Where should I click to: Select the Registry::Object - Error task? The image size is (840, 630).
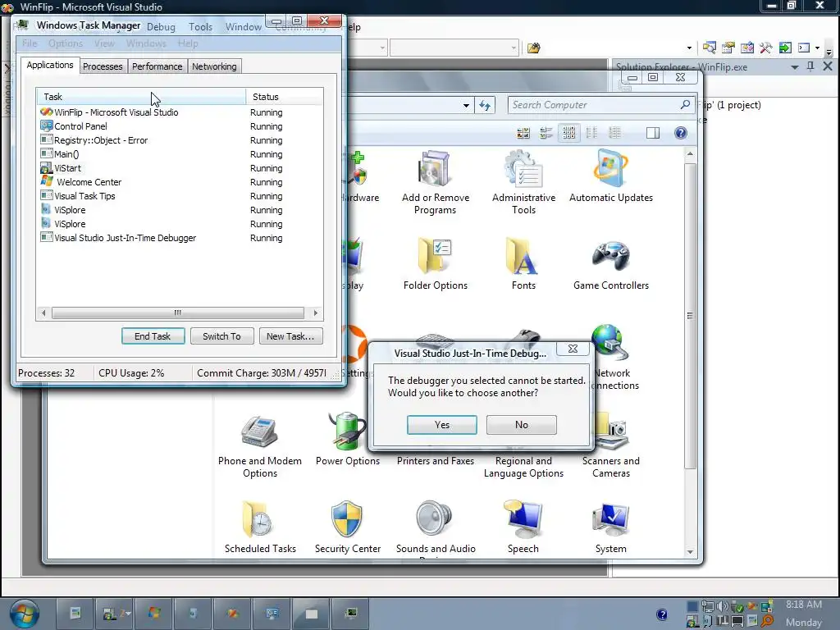click(x=180, y=140)
